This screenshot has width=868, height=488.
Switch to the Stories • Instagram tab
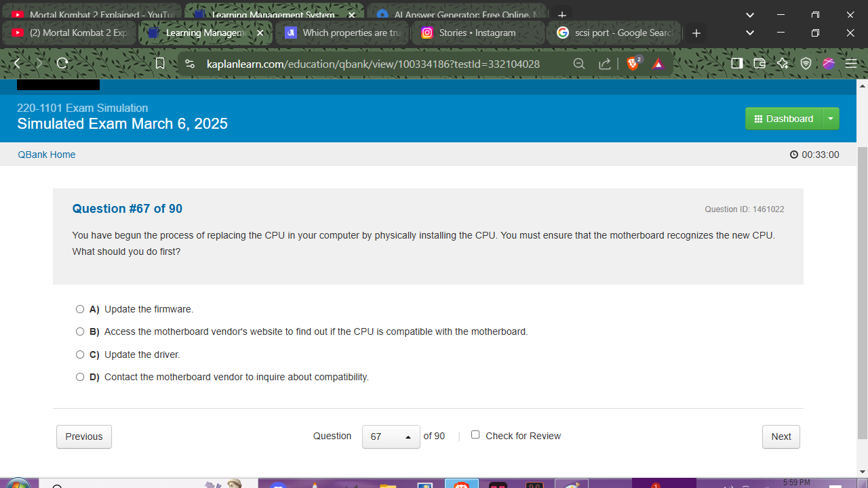tap(479, 33)
